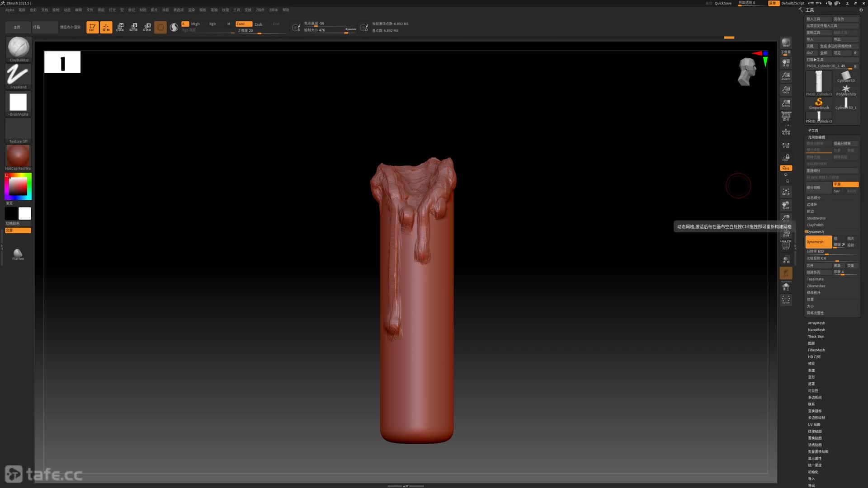Toggle the orange 平滑 smooth option
Viewport: 868px width, 488px height.
(x=845, y=184)
